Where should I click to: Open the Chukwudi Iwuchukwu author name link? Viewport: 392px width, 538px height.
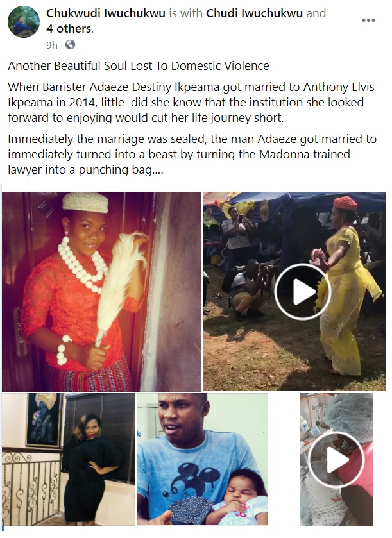(106, 13)
